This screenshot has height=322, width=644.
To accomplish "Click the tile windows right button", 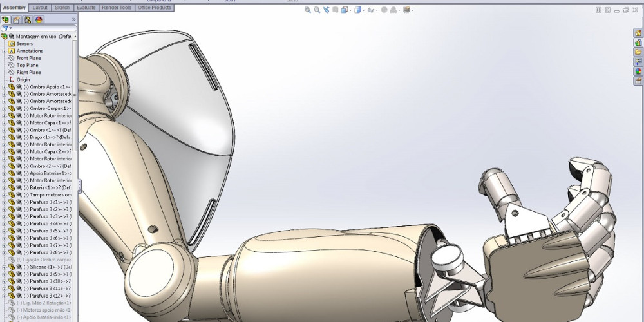I will [x=607, y=10].
